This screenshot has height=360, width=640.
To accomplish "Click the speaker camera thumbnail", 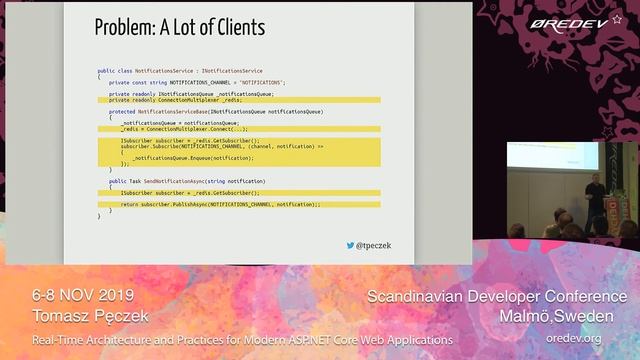I will (x=572, y=190).
